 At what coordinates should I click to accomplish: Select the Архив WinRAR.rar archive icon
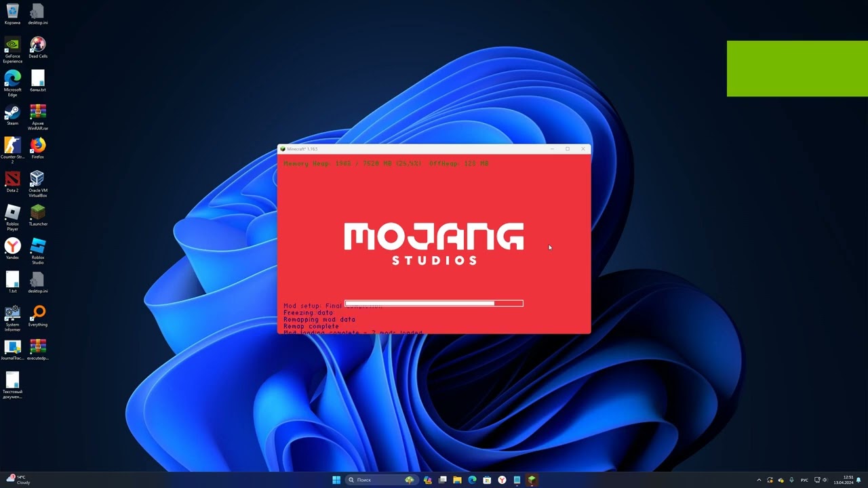38,117
